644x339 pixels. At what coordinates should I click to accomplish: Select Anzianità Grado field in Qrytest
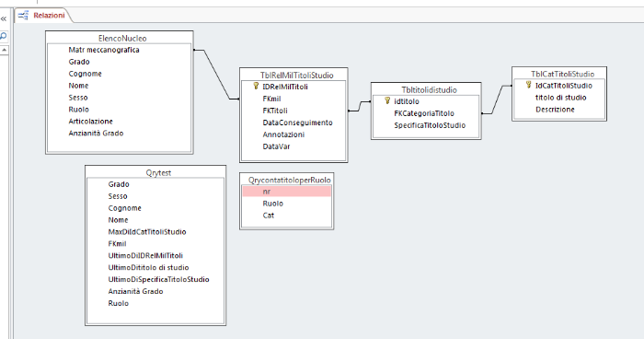(136, 292)
